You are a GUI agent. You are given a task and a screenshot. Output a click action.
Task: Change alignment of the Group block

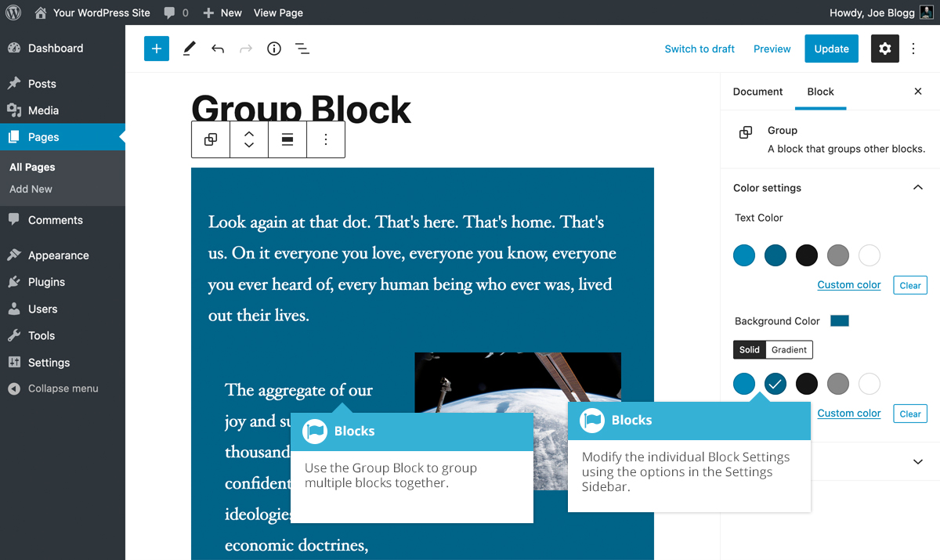click(x=287, y=139)
